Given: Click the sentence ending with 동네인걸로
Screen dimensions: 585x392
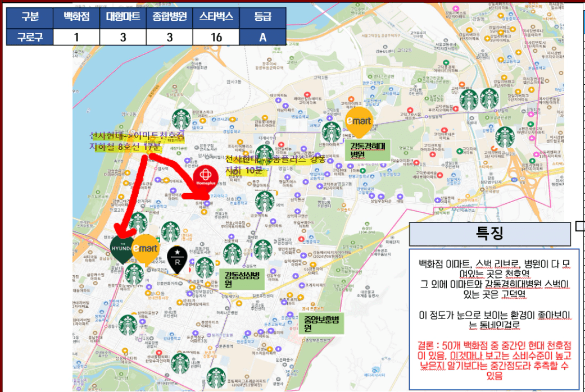Looking at the screenshot, I should tap(495, 320).
